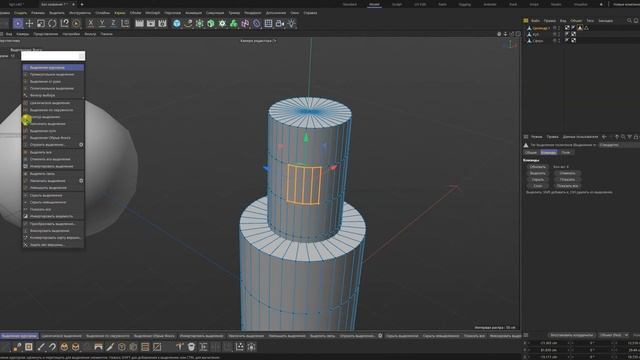Click the white search field above the menu
640x360 pixels.
click(x=53, y=56)
